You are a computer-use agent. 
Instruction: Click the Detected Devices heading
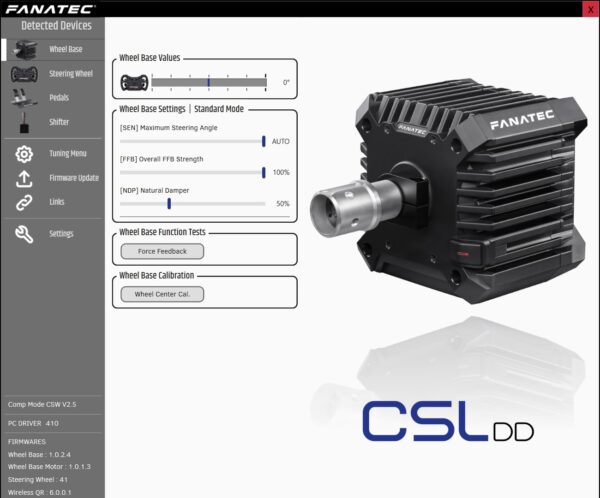(x=56, y=26)
